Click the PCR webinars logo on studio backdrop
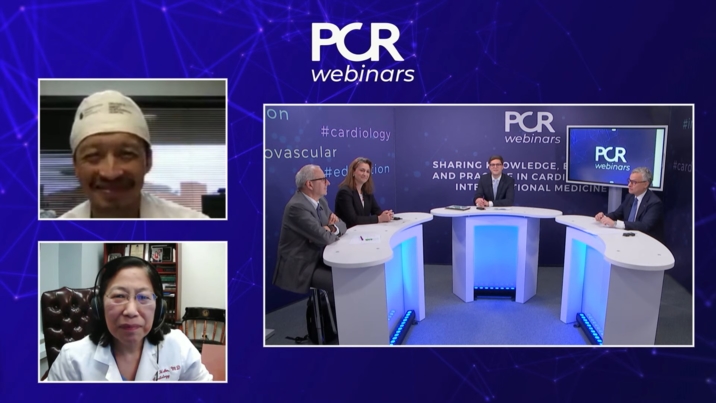 click(529, 128)
